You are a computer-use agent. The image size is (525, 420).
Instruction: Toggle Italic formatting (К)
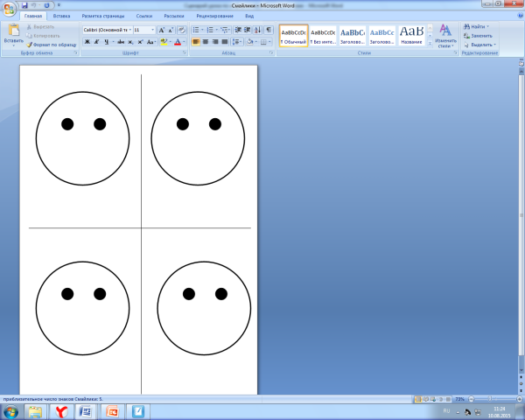point(96,41)
